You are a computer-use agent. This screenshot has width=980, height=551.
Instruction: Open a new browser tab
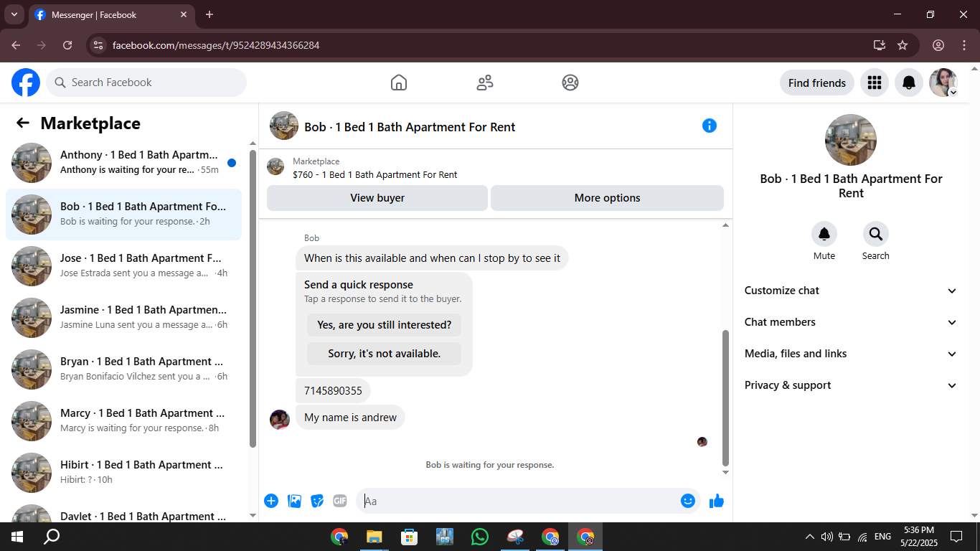(209, 14)
